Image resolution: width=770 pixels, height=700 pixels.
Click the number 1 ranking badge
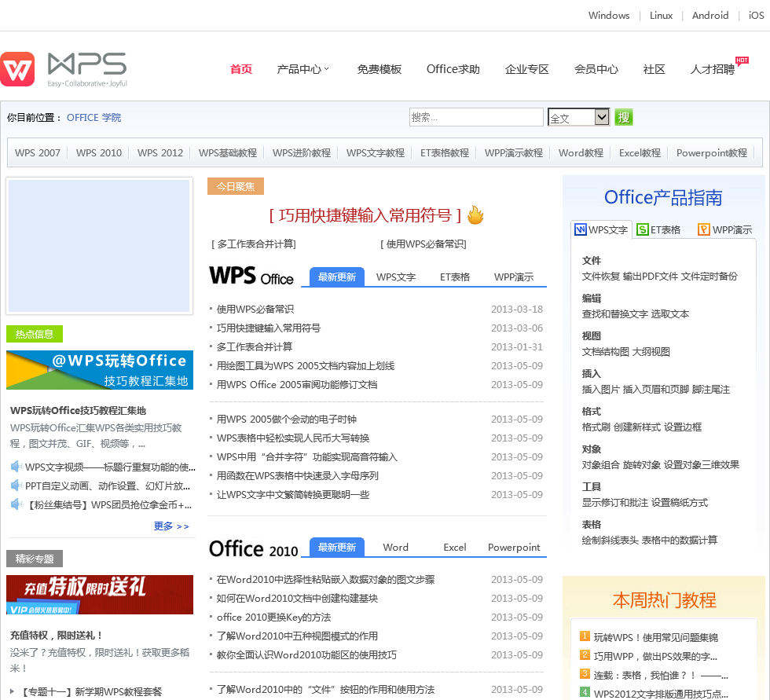585,636
